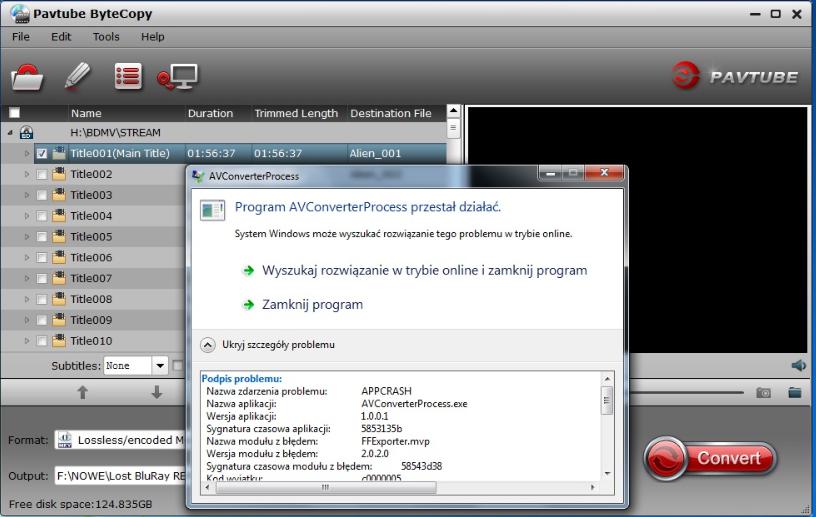Check the Title003 checkbox
Viewport: 816px width, 517px height.
pyautogui.click(x=42, y=195)
